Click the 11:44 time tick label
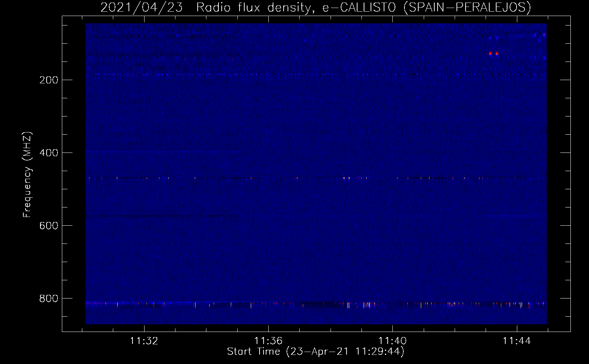 [x=517, y=341]
